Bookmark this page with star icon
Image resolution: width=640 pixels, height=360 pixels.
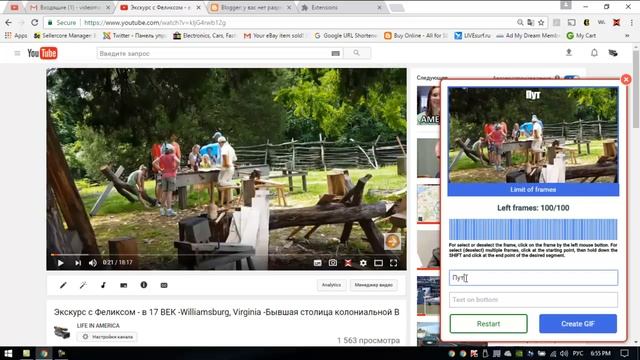coord(541,22)
